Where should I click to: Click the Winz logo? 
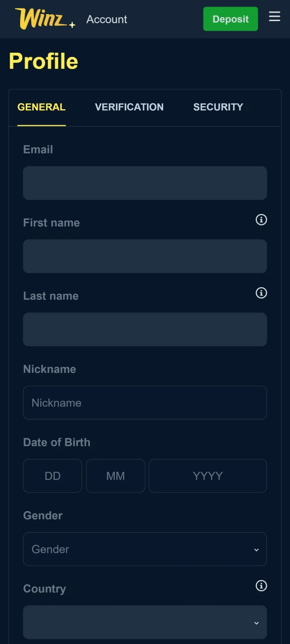point(40,18)
